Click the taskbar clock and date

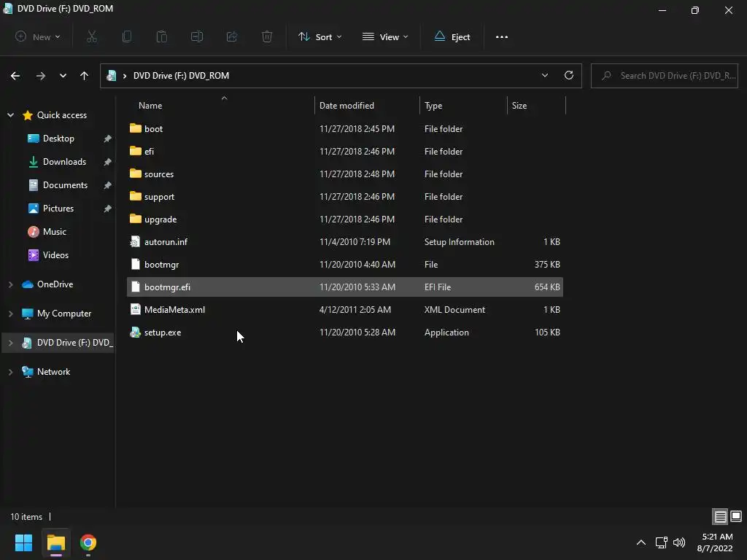(x=715, y=542)
